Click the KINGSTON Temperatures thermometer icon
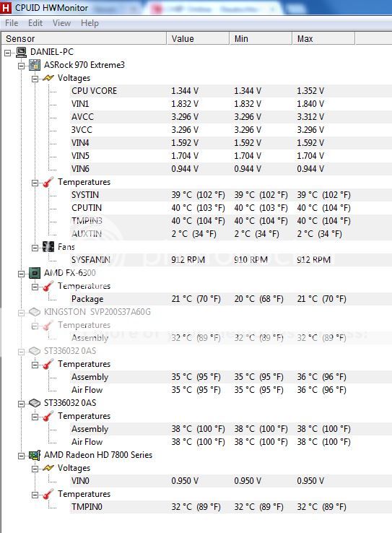Image resolution: width=392 pixels, height=533 pixels. [x=48, y=325]
